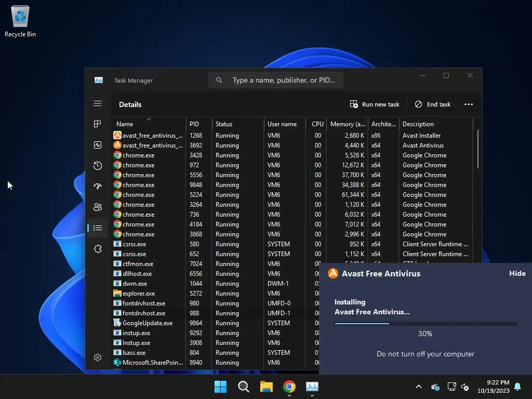Select the GoogleUpdate.exe icon

(117, 323)
